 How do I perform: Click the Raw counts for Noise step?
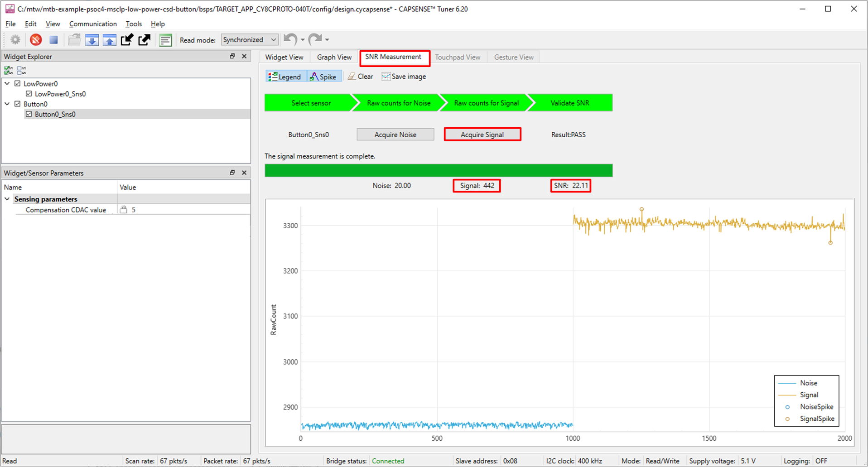[x=398, y=103]
